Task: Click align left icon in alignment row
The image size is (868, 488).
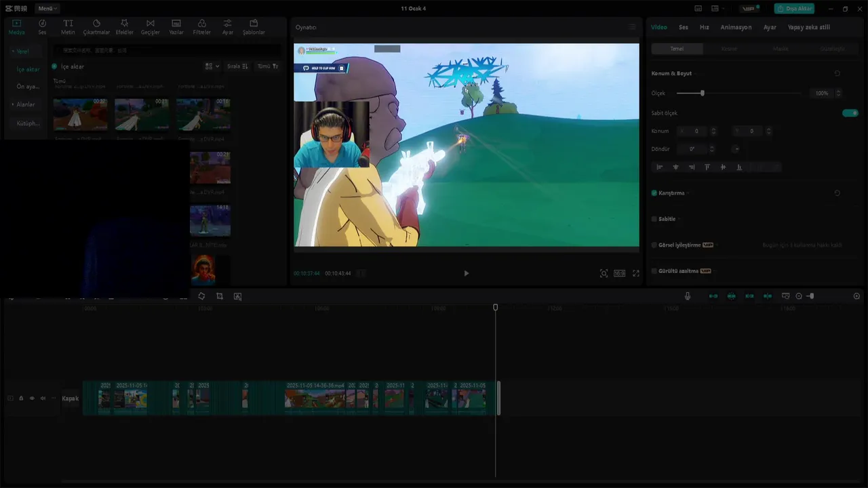Action: point(660,167)
